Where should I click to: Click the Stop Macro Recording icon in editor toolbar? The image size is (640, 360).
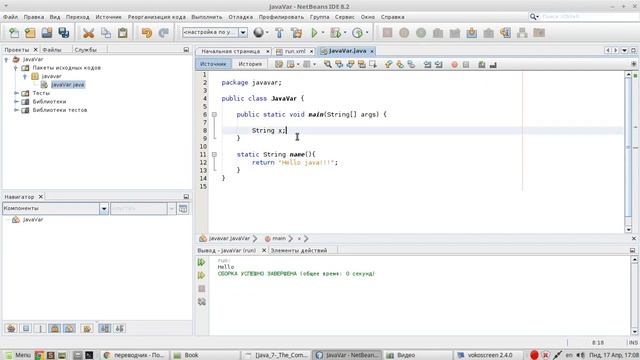click(x=466, y=64)
